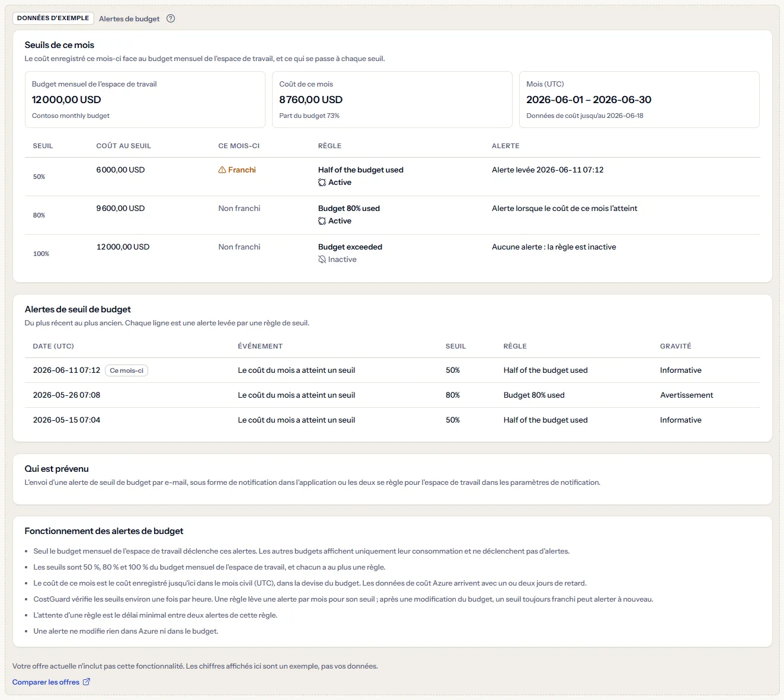The height and width of the screenshot is (700, 784).
Task: Open the Comparer les offres link
Action: pyautogui.click(x=51, y=682)
